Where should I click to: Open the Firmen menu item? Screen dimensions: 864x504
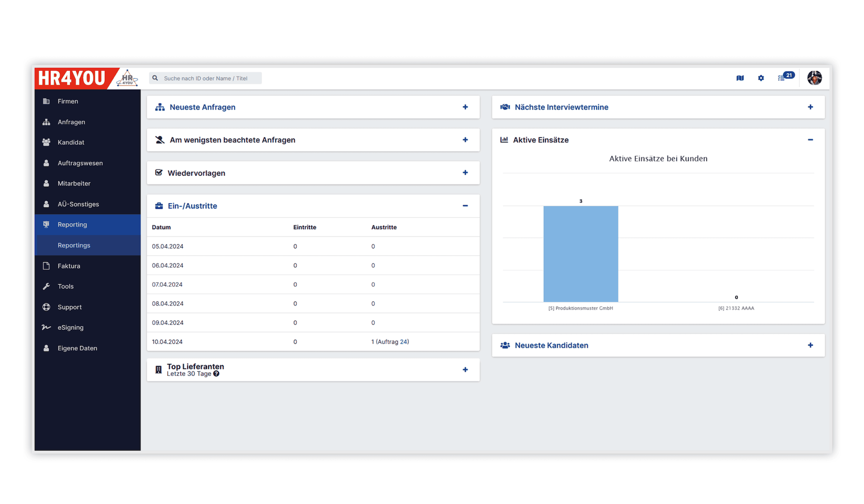pos(67,101)
